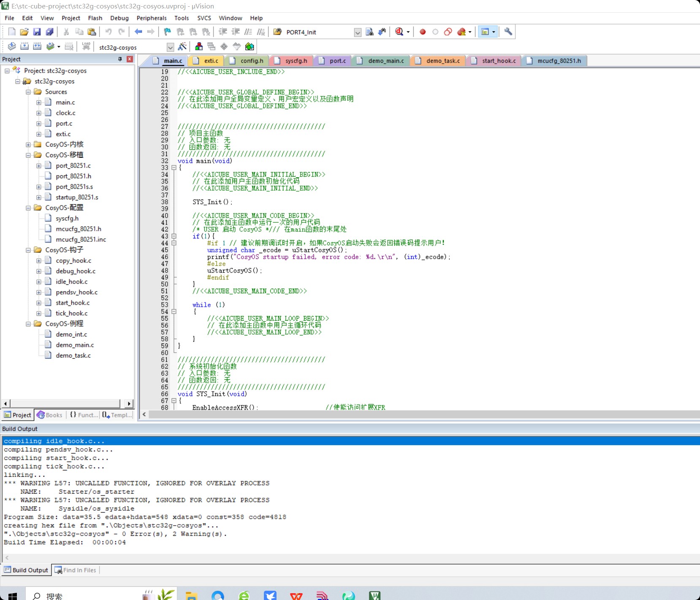The height and width of the screenshot is (600, 700).
Task: Collapse the CosyOS-钩子 folder
Action: [x=28, y=250]
